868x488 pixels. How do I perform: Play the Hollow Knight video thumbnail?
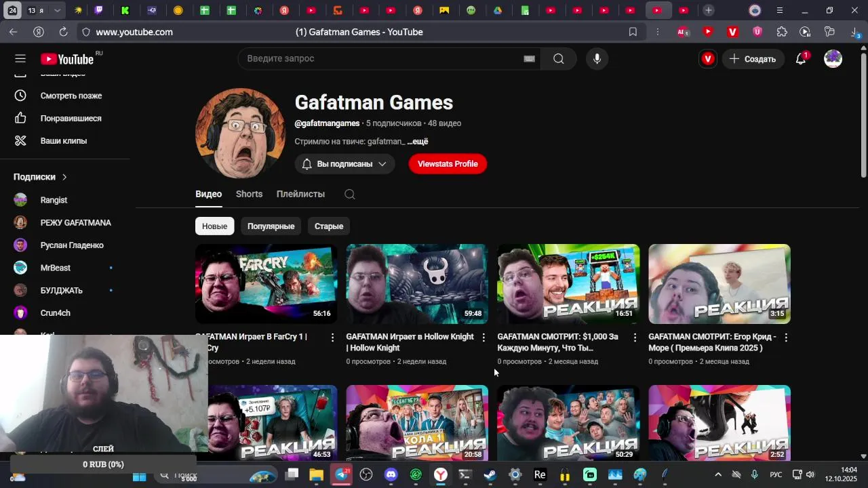pos(417,284)
